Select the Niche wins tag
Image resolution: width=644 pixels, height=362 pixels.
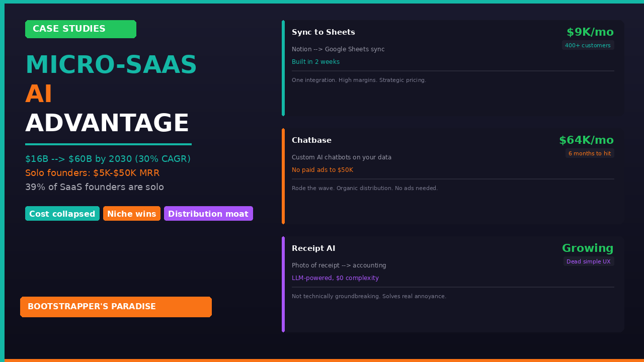(x=132, y=214)
